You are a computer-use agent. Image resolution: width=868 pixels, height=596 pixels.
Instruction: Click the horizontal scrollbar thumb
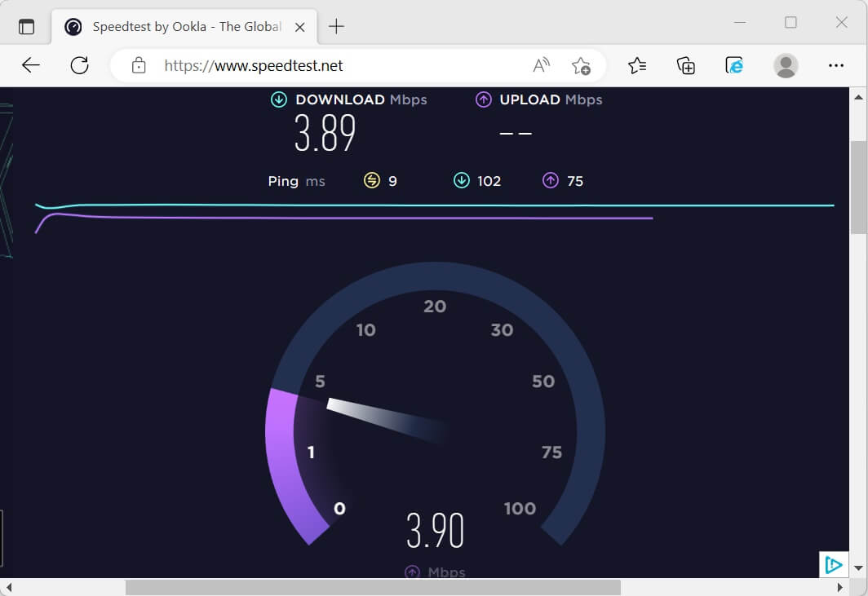[x=372, y=587]
